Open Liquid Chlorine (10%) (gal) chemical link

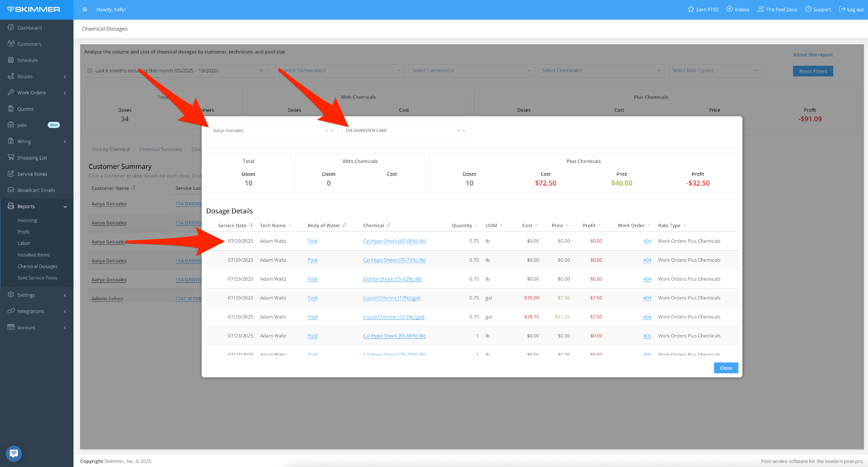(x=391, y=298)
